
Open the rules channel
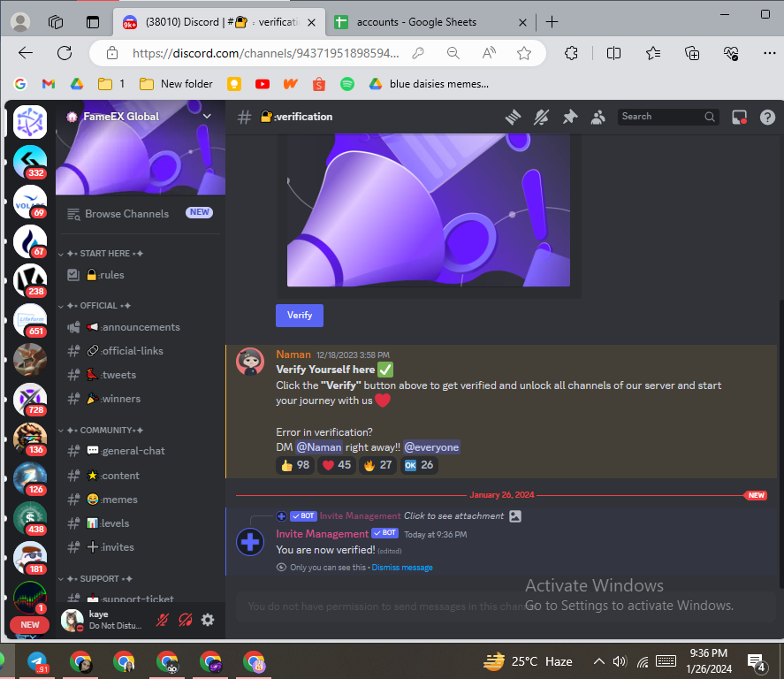click(140, 275)
